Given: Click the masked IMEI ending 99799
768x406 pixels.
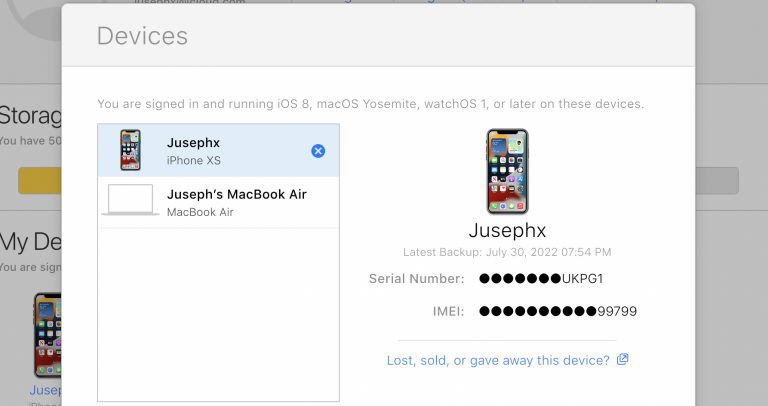Looking at the screenshot, I should point(557,311).
